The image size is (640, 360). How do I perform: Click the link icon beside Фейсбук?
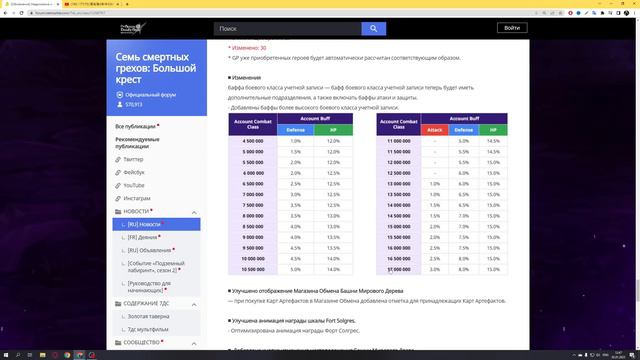click(118, 172)
